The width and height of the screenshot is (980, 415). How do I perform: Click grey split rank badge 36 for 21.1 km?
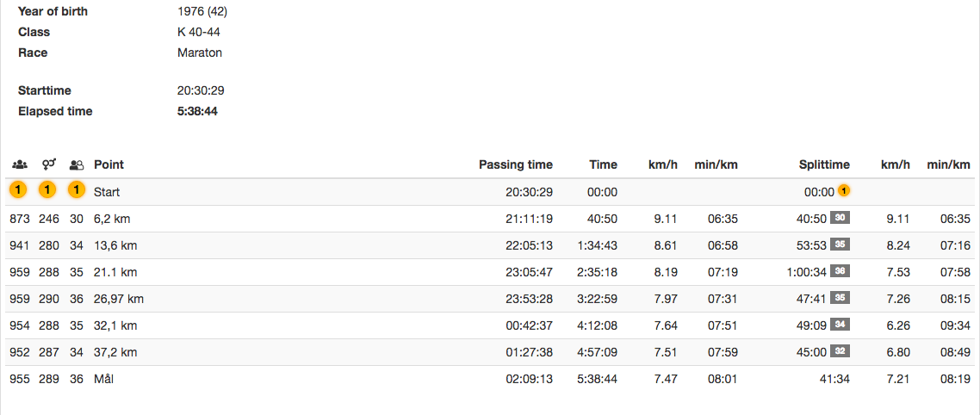[x=841, y=272]
